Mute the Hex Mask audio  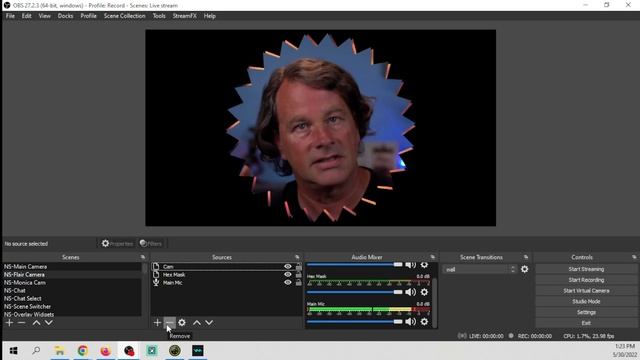click(x=411, y=292)
